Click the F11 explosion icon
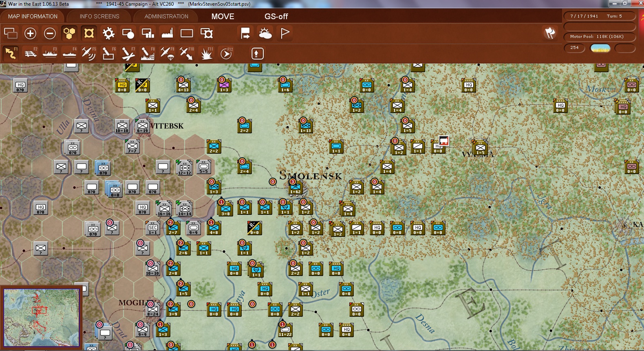 (207, 53)
